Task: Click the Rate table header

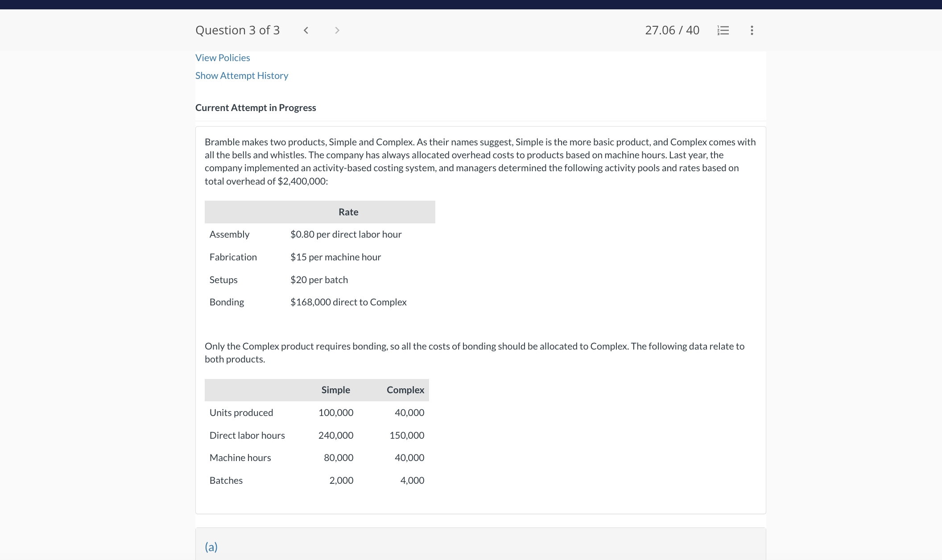Action: click(348, 212)
